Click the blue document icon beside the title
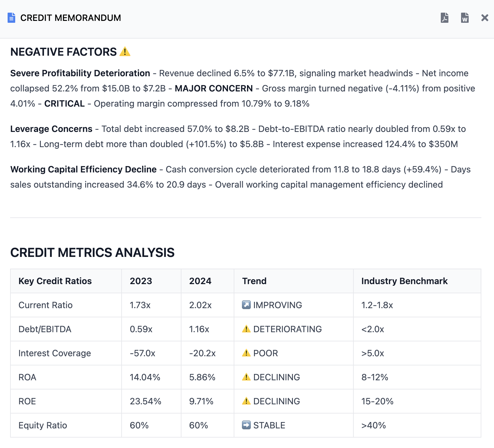This screenshot has height=448, width=494. [x=11, y=18]
